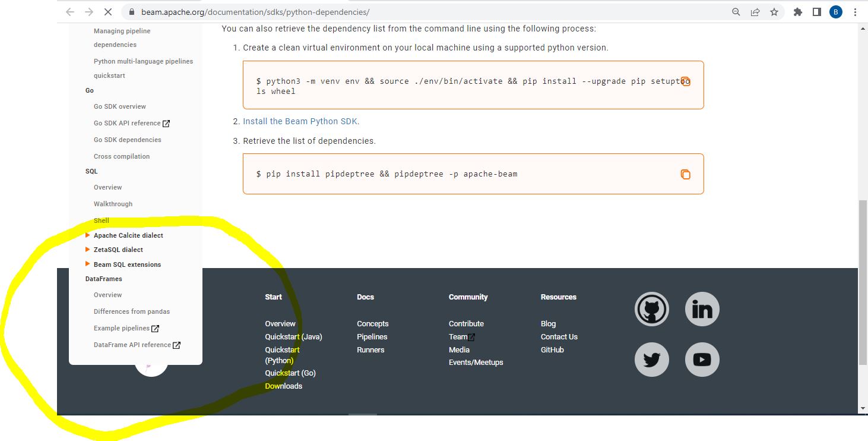This screenshot has width=868, height=441.
Task: Click the browser forward arrow
Action: click(90, 12)
